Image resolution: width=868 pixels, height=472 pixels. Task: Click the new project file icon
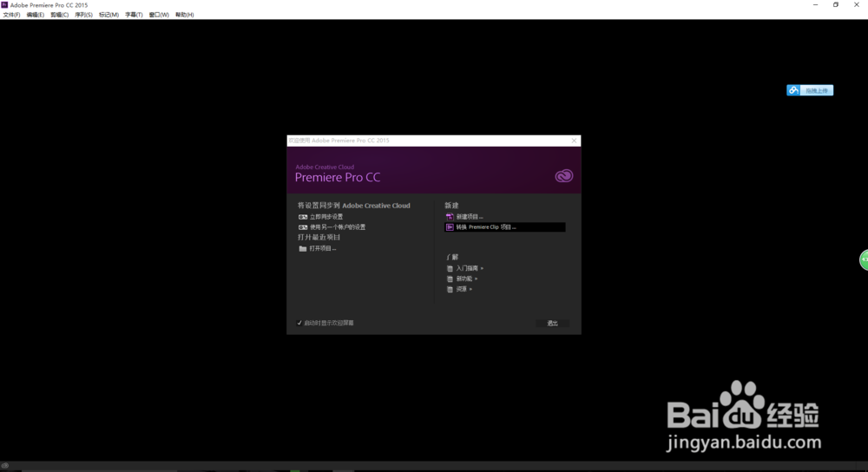coord(450,217)
